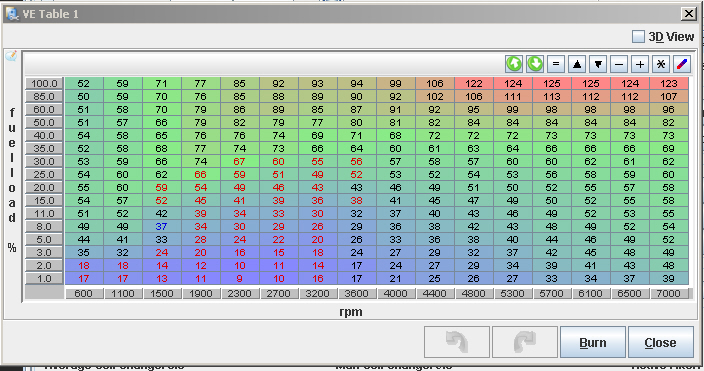Select the red cell with value 9
This screenshot has height=371, width=704.
pyautogui.click(x=239, y=278)
